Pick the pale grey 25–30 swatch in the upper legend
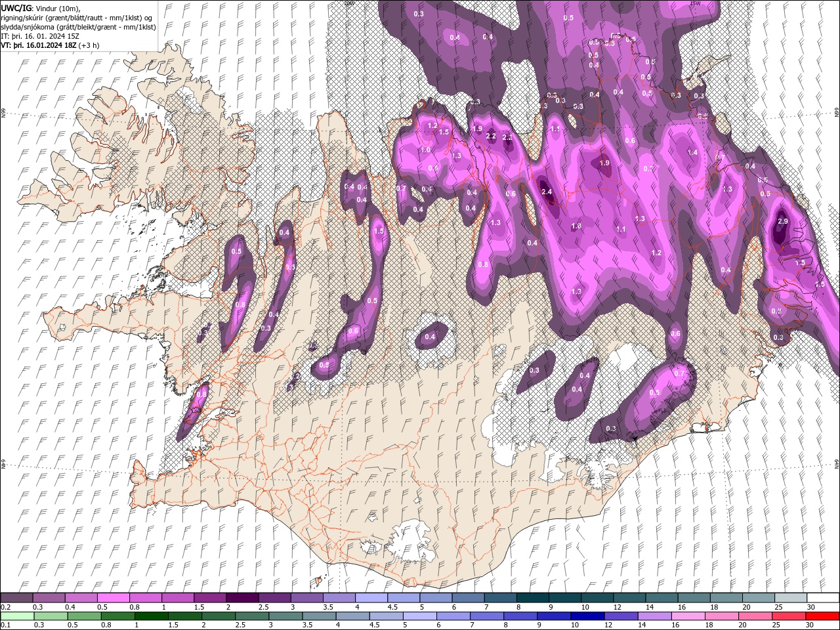The height and width of the screenshot is (630, 840). tap(791, 598)
